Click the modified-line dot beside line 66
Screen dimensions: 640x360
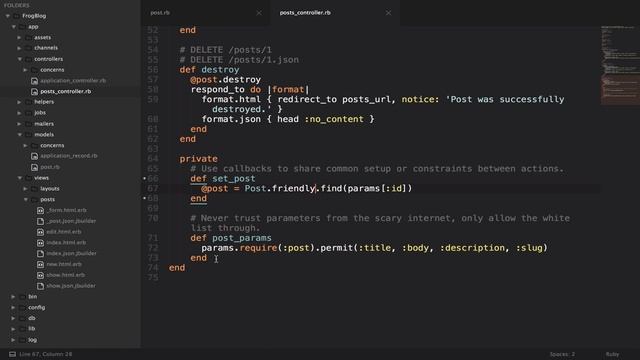pos(144,178)
